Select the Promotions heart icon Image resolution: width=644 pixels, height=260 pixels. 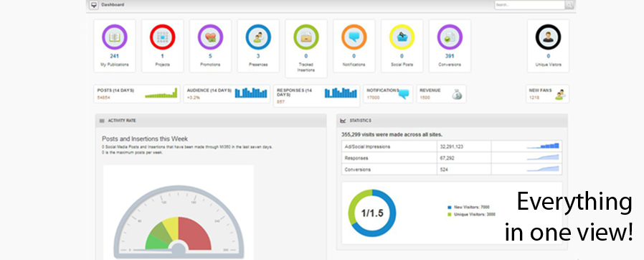tap(210, 37)
